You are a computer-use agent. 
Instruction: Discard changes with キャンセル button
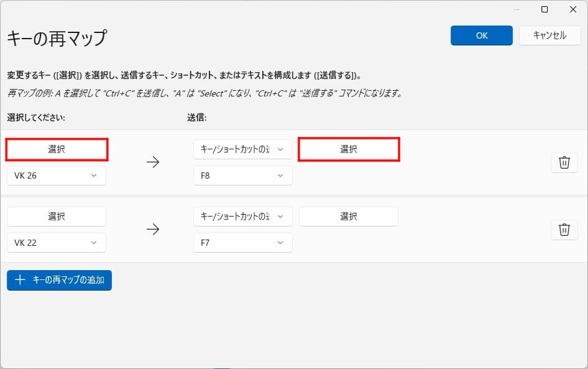click(x=550, y=35)
